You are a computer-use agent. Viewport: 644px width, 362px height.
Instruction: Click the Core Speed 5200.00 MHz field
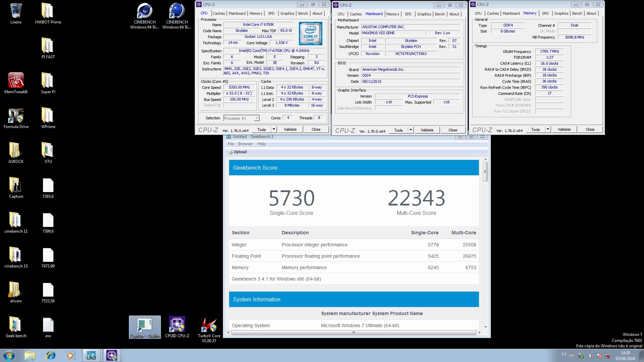click(x=239, y=87)
